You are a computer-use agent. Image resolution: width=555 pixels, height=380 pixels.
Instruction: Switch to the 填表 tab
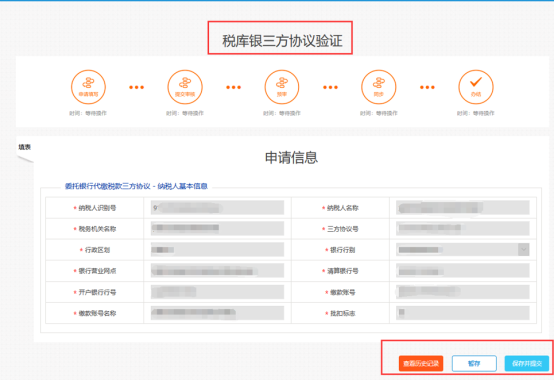24,147
